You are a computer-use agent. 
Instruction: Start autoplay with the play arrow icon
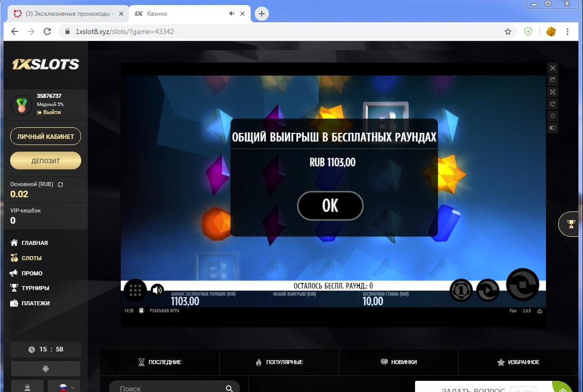pyautogui.click(x=488, y=290)
